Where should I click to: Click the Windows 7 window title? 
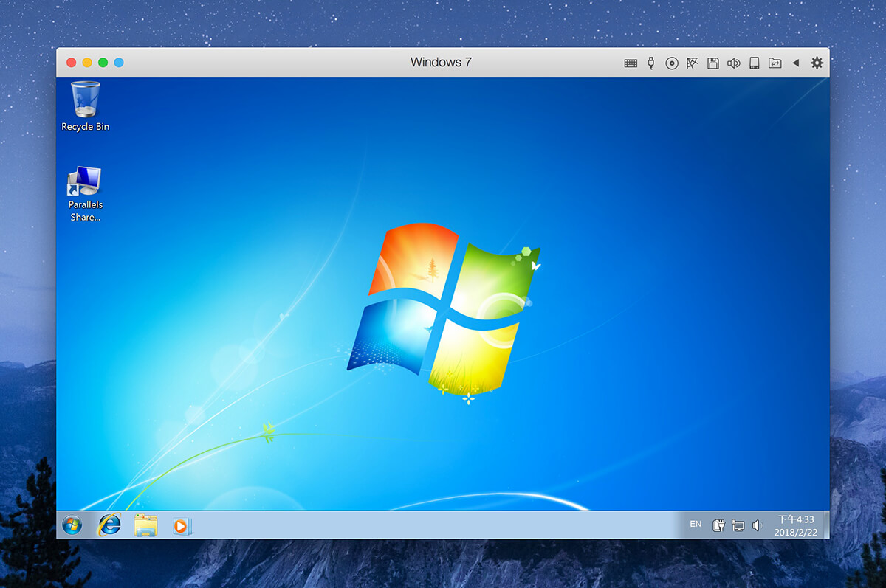pyautogui.click(x=441, y=62)
